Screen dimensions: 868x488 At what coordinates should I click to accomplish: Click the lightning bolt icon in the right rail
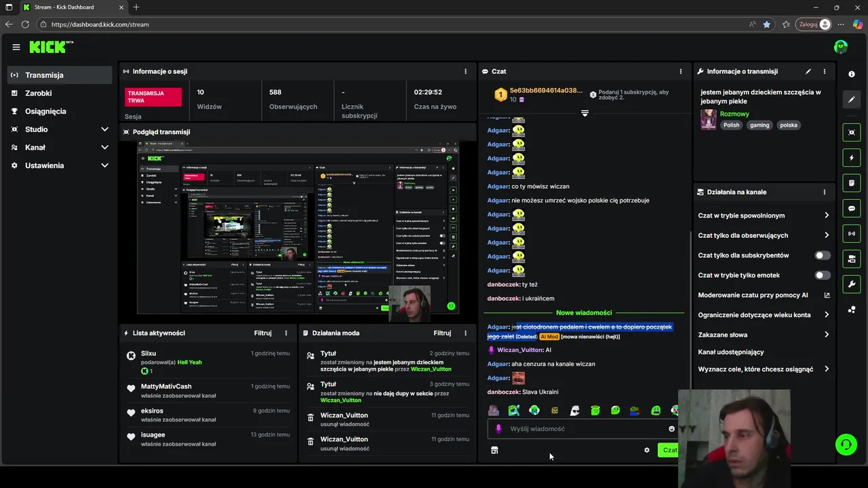pyautogui.click(x=852, y=158)
